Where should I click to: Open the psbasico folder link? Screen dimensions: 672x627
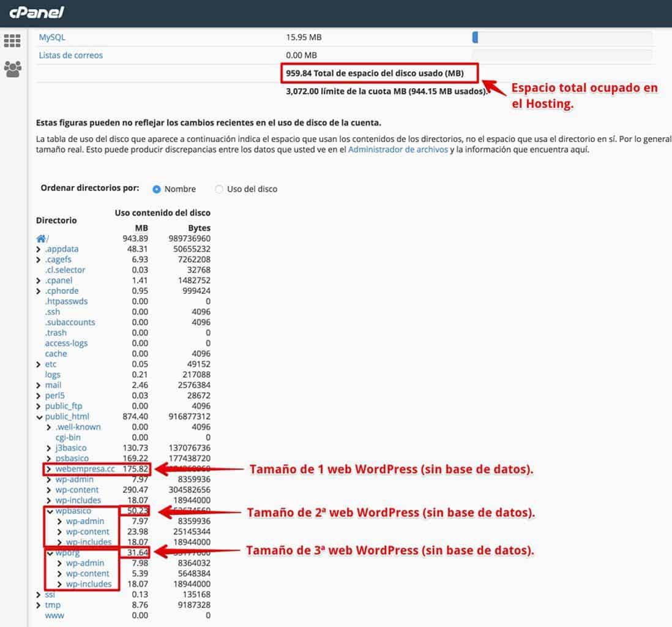[x=72, y=458]
